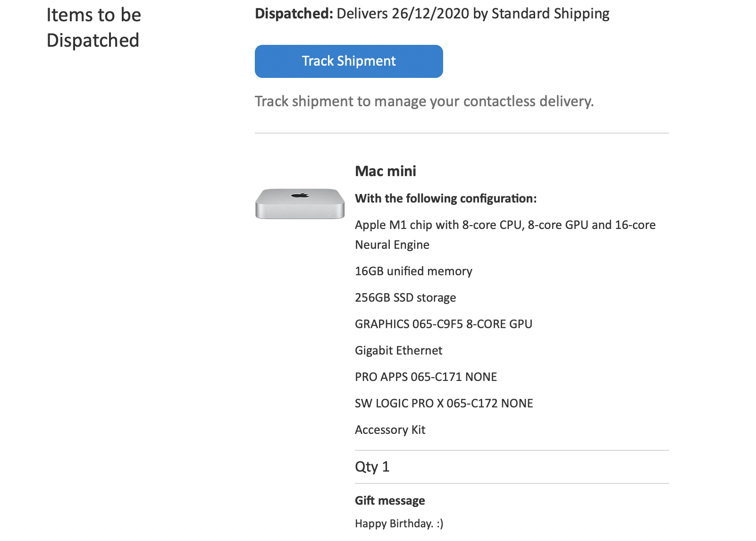Click the 16GB unified memory line
This screenshot has height=541, width=756.
point(413,271)
